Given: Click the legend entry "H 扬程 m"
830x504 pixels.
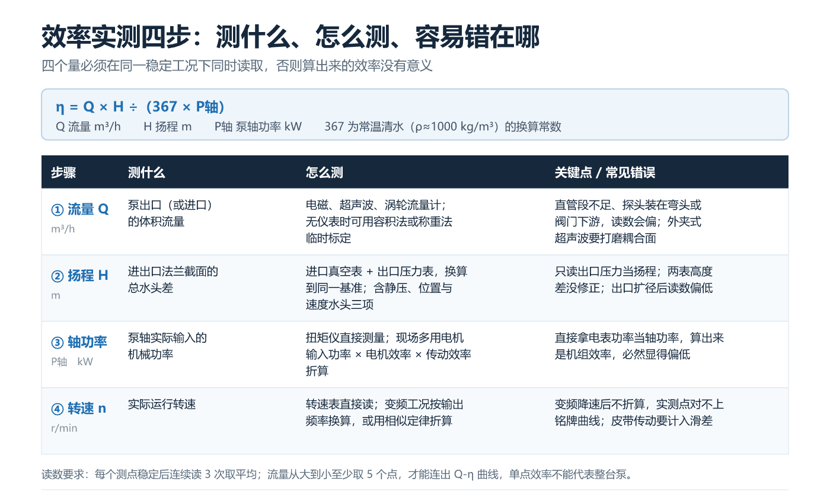Looking at the screenshot, I should pos(168,126).
